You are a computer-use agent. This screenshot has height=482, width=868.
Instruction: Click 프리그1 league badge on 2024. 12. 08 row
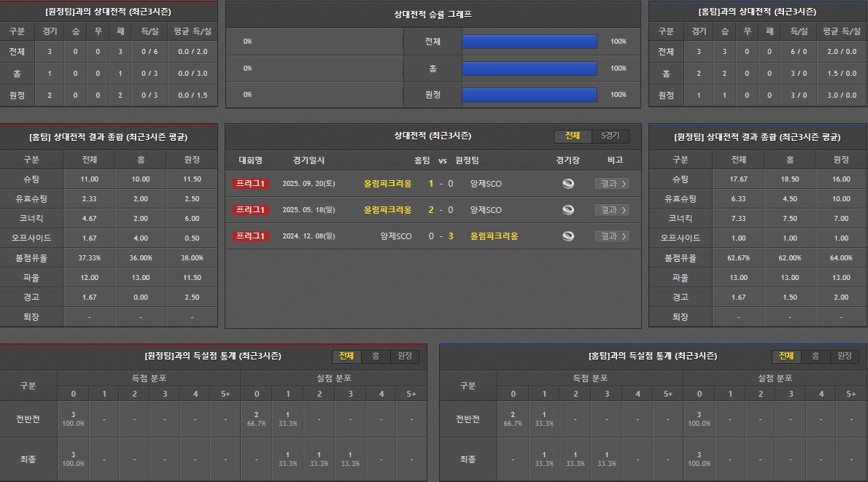(x=251, y=236)
